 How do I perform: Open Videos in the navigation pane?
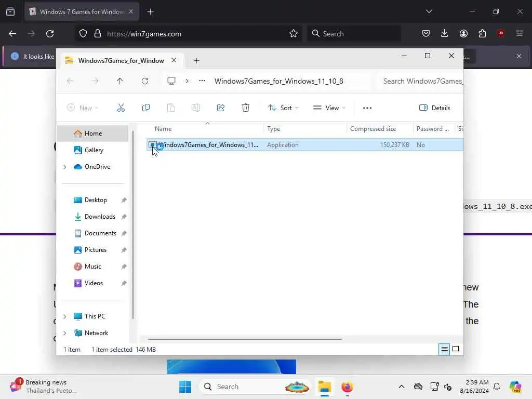(x=93, y=283)
